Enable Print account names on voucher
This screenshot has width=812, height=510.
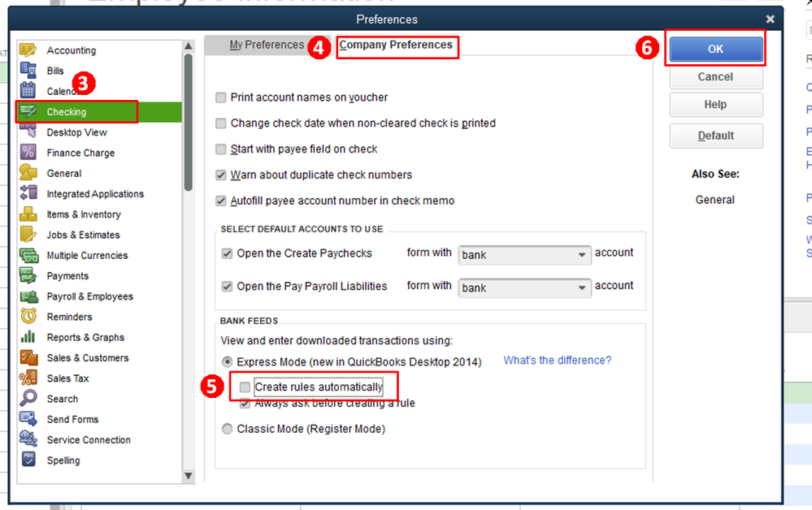[221, 97]
